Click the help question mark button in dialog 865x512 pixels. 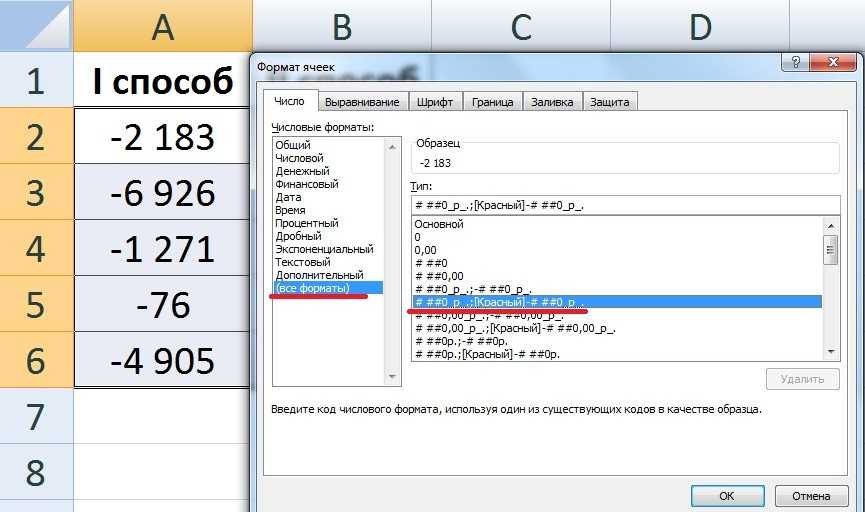pos(795,62)
